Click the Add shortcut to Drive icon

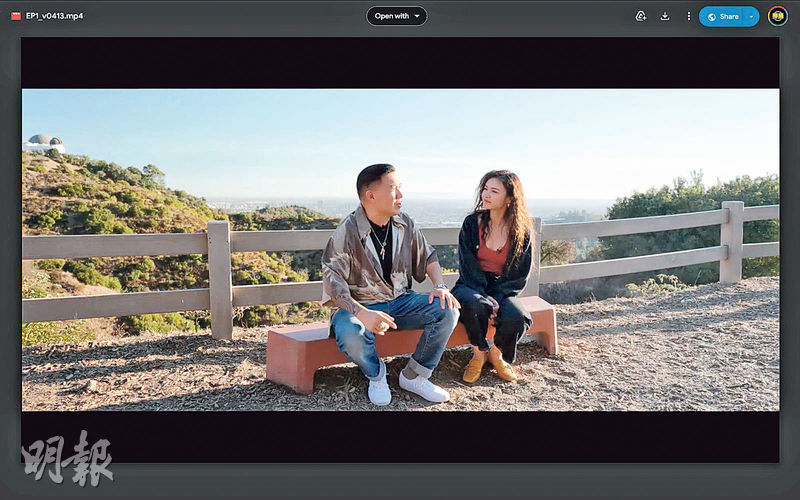point(641,16)
